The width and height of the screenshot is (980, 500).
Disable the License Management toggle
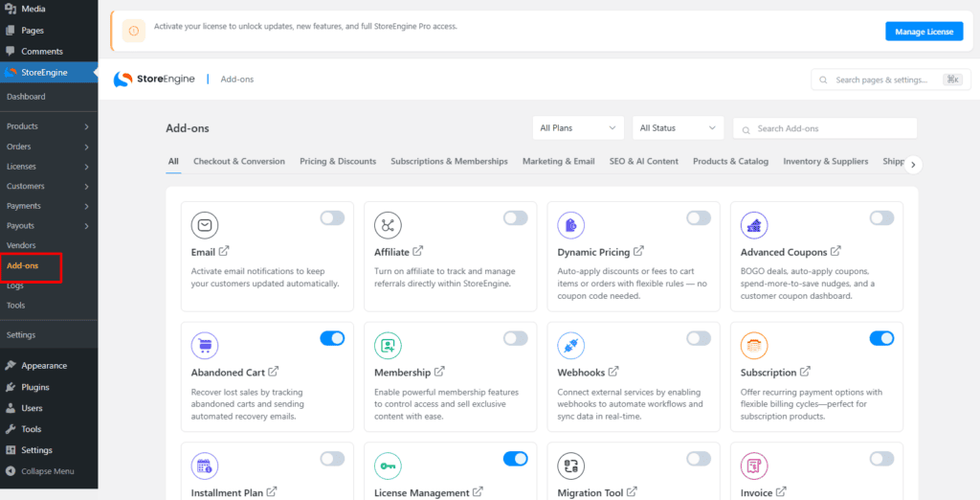[x=516, y=459]
